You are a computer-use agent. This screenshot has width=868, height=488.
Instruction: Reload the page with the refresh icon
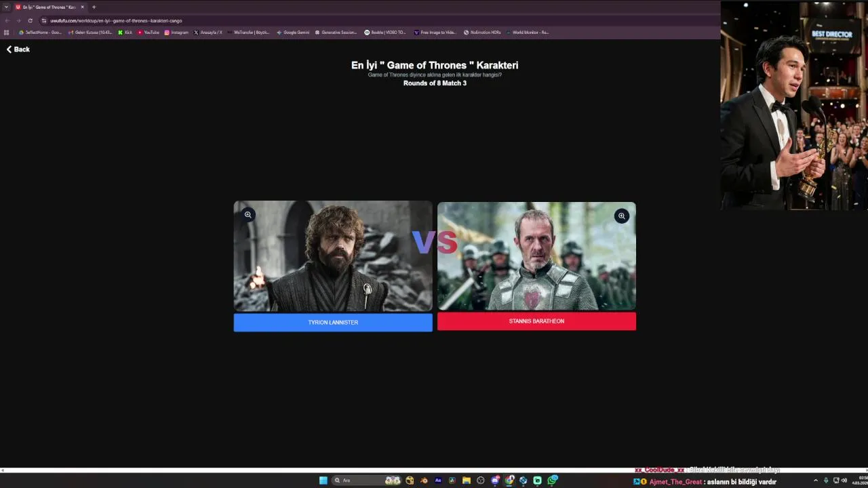tap(30, 20)
